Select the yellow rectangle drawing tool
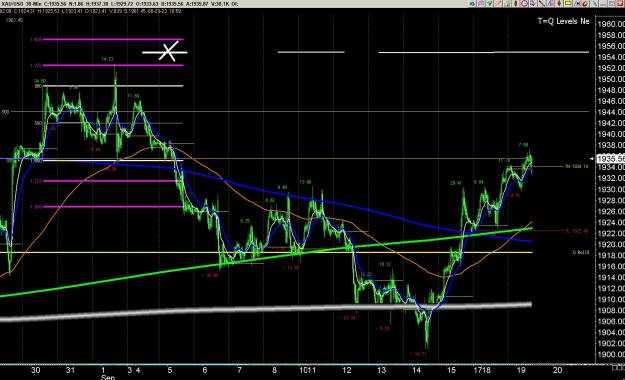625x380 pixels. tap(568, 4)
